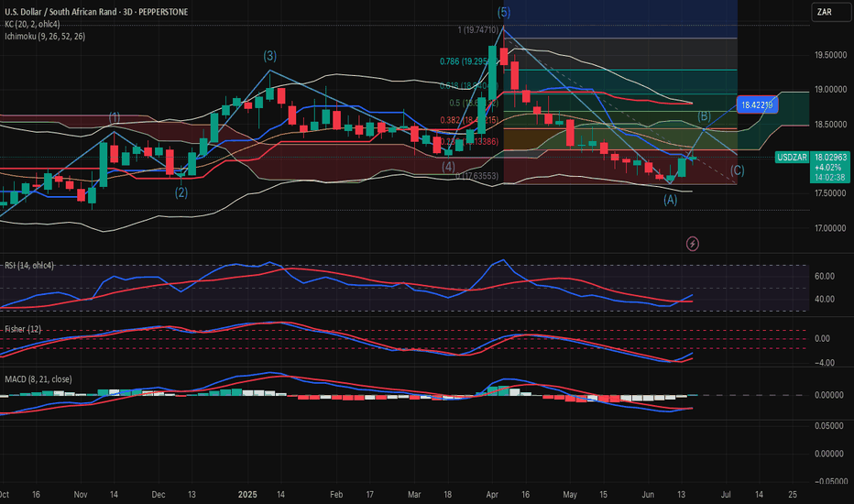This screenshot has width=854, height=504.
Task: Click the May label on the time axis
Action: point(570,495)
